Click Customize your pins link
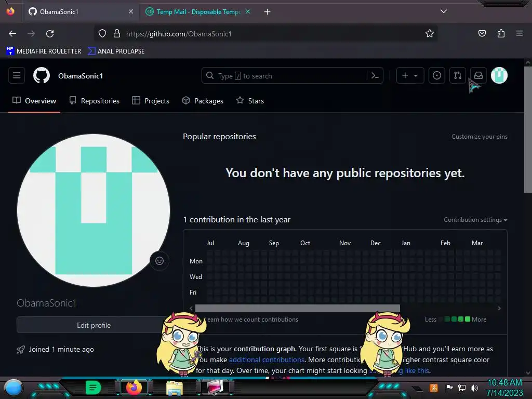The image size is (532, 399). (x=480, y=137)
